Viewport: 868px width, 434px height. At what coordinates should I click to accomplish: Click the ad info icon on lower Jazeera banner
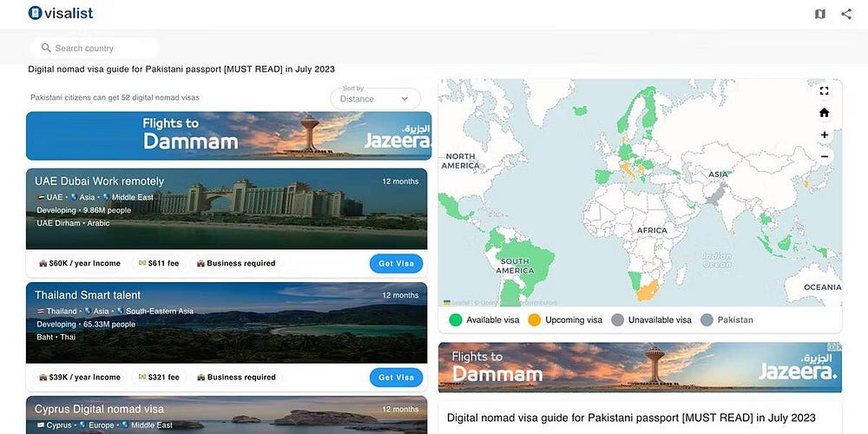click(832, 347)
